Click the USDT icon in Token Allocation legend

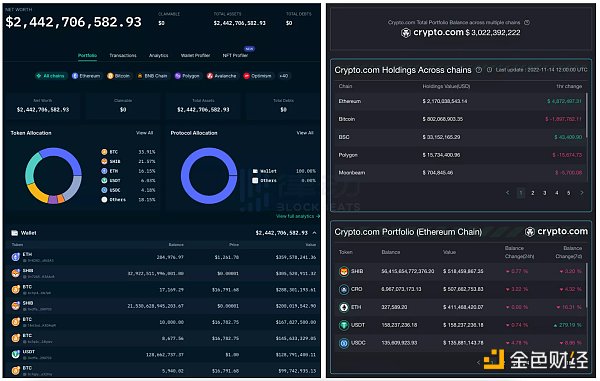tap(104, 181)
